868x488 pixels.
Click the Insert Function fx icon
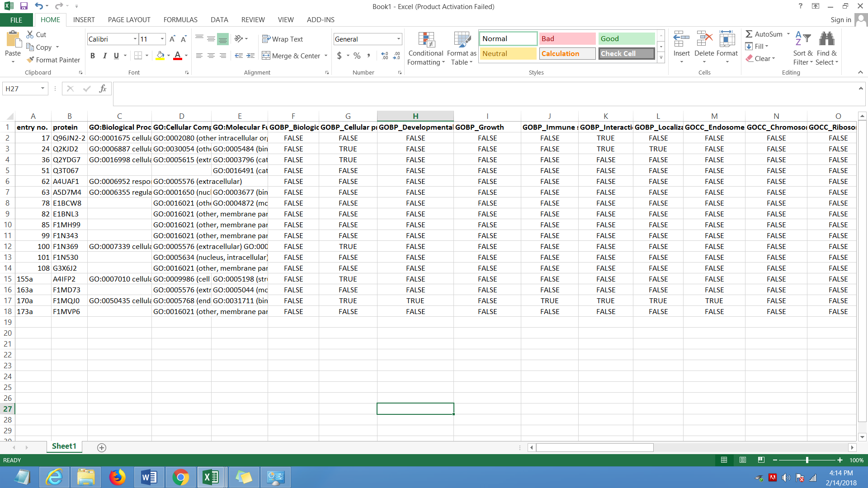[x=103, y=89]
